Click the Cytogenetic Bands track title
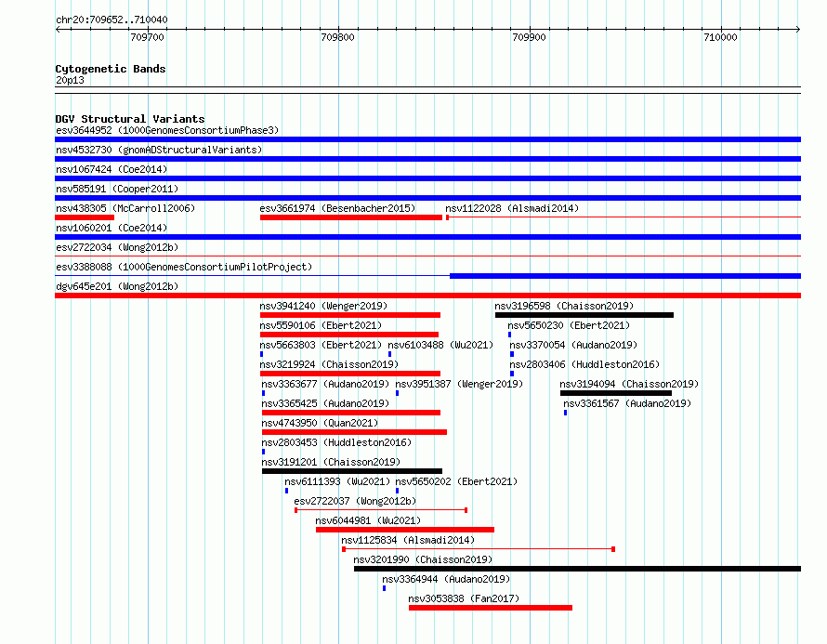The image size is (827, 644). [x=111, y=69]
